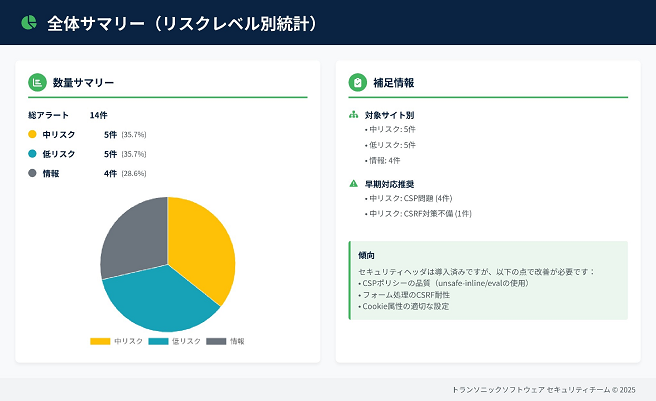Click the 傾向 heading in green box

(x=365, y=256)
